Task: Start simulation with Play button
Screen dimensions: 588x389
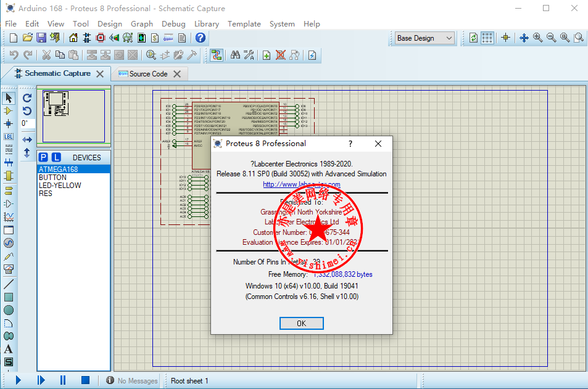Action: [18, 380]
